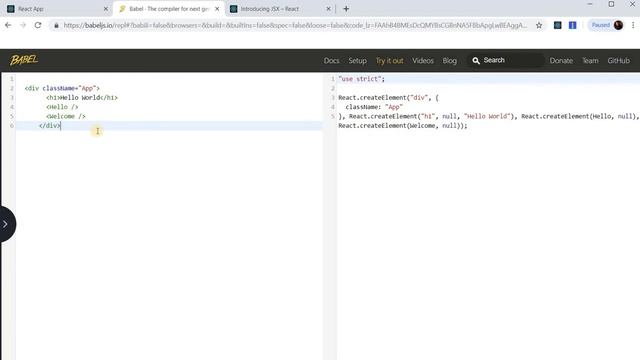View site info via the lock icon
This screenshot has width=640, height=360.
click(56, 25)
